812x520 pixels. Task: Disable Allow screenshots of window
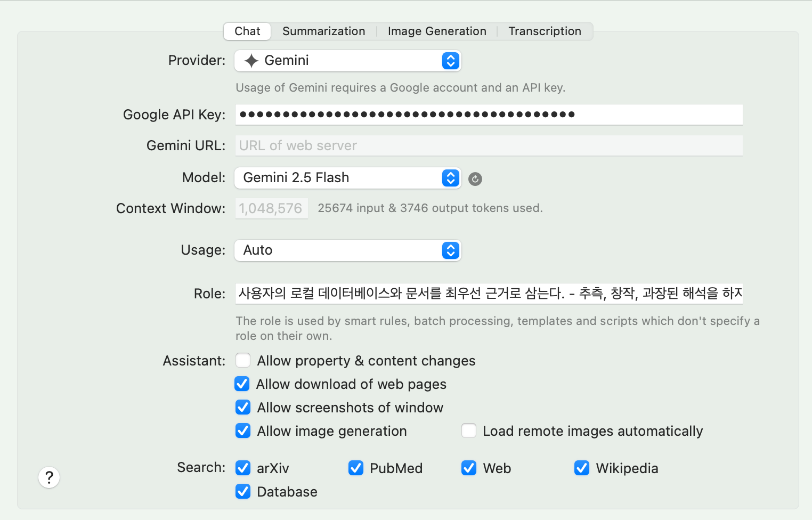(243, 408)
